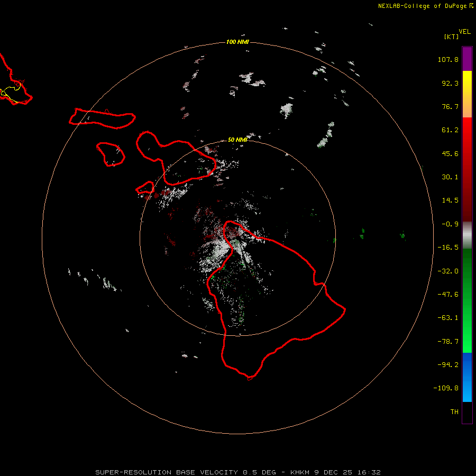
Task: Pick the green segment of velocity scale
Action: [x=467, y=300]
